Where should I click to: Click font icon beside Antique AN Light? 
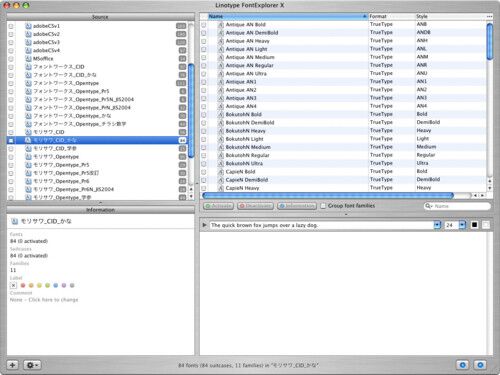click(220, 49)
